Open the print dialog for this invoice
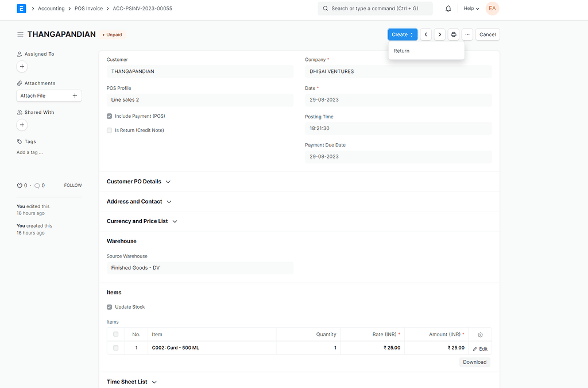The image size is (588, 388). tap(453, 34)
